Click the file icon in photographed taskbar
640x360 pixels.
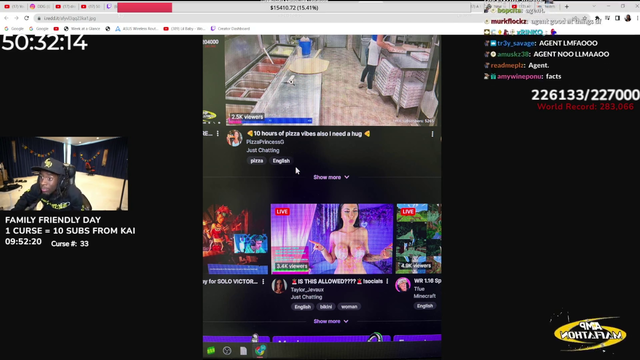(243, 351)
